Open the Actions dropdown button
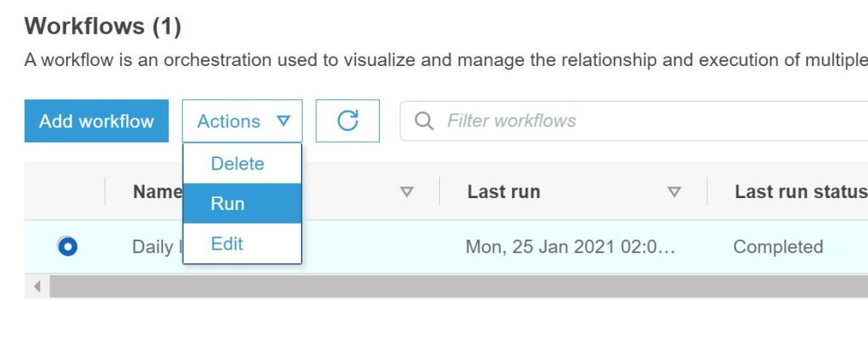The image size is (868, 348). pos(242,121)
